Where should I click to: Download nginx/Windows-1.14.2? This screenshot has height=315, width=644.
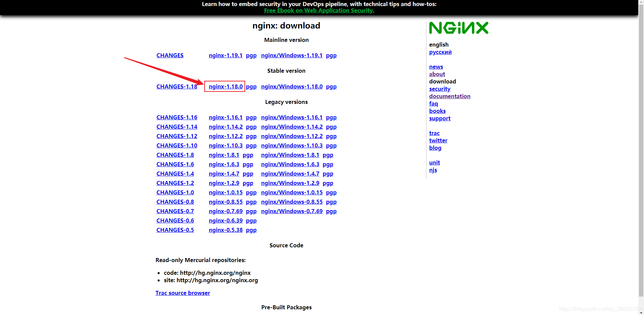292,127
